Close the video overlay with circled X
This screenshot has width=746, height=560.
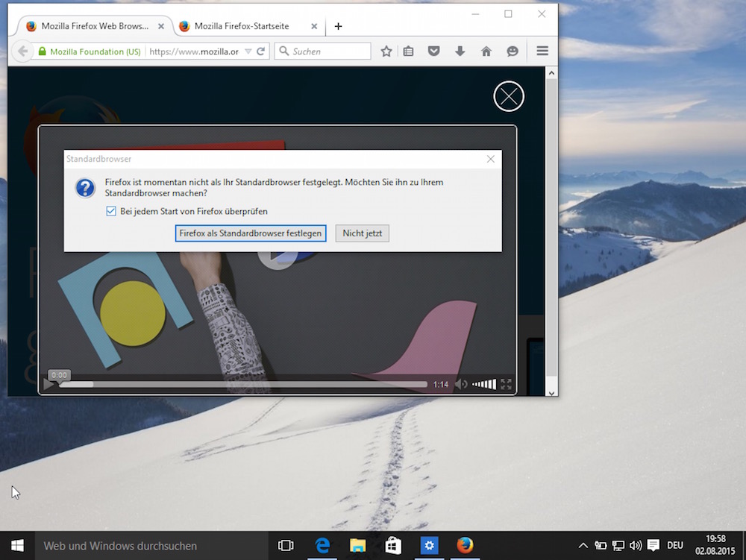[509, 96]
